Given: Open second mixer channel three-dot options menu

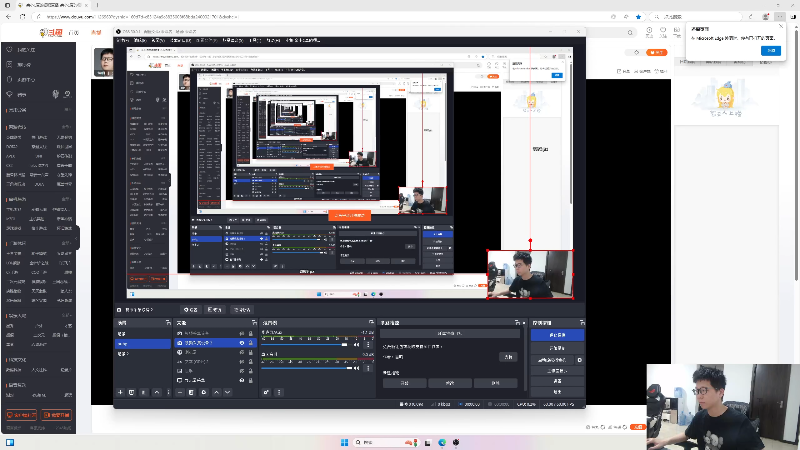Looking at the screenshot, I should [x=368, y=368].
